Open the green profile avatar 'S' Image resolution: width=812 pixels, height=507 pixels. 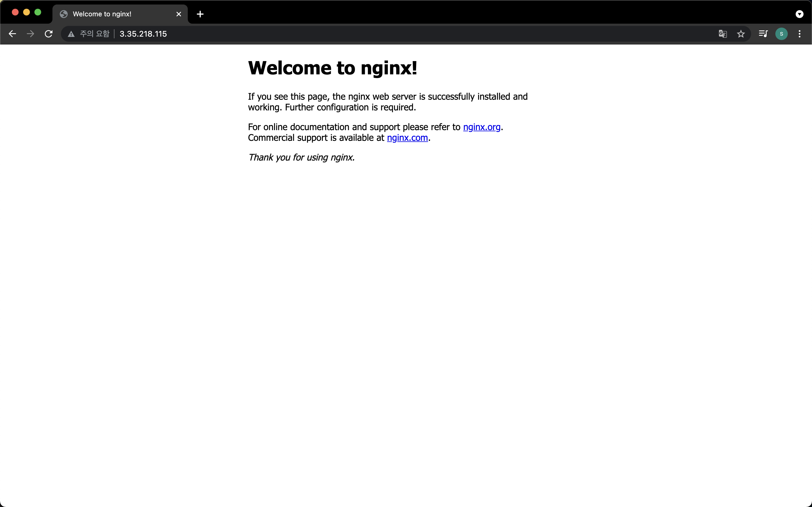(782, 34)
